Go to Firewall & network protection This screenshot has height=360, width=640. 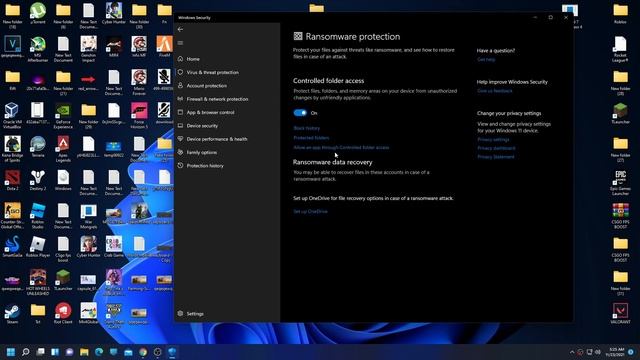pyautogui.click(x=217, y=99)
